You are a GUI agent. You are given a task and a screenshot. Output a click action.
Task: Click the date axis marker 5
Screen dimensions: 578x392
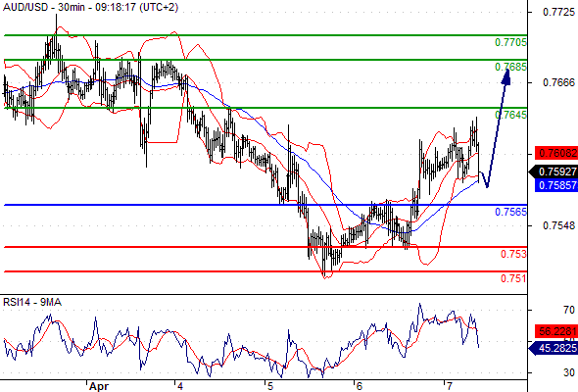[270, 386]
